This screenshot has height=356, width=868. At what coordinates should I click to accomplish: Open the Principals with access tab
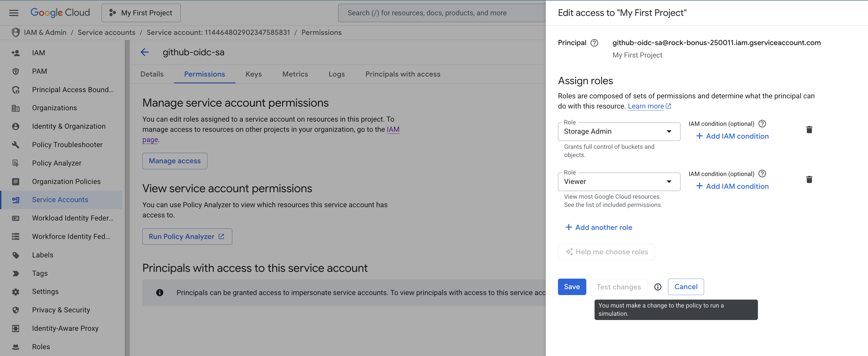pos(403,74)
